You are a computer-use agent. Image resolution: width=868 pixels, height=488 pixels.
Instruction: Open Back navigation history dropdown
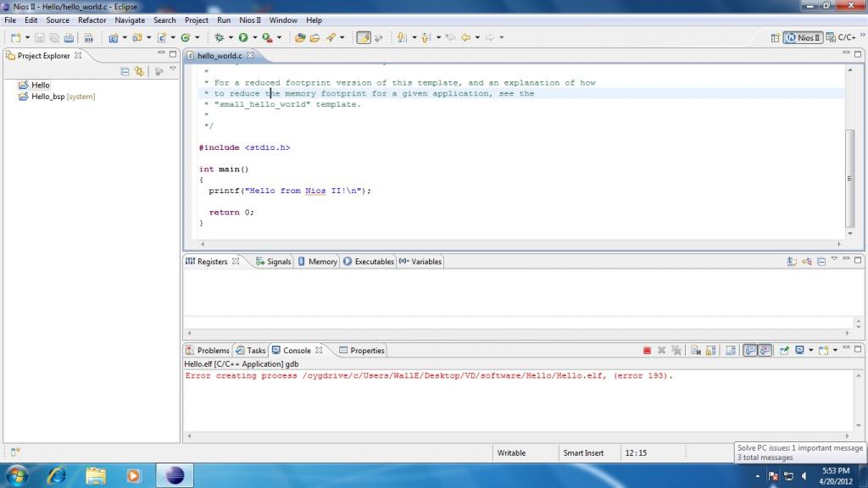pyautogui.click(x=477, y=37)
